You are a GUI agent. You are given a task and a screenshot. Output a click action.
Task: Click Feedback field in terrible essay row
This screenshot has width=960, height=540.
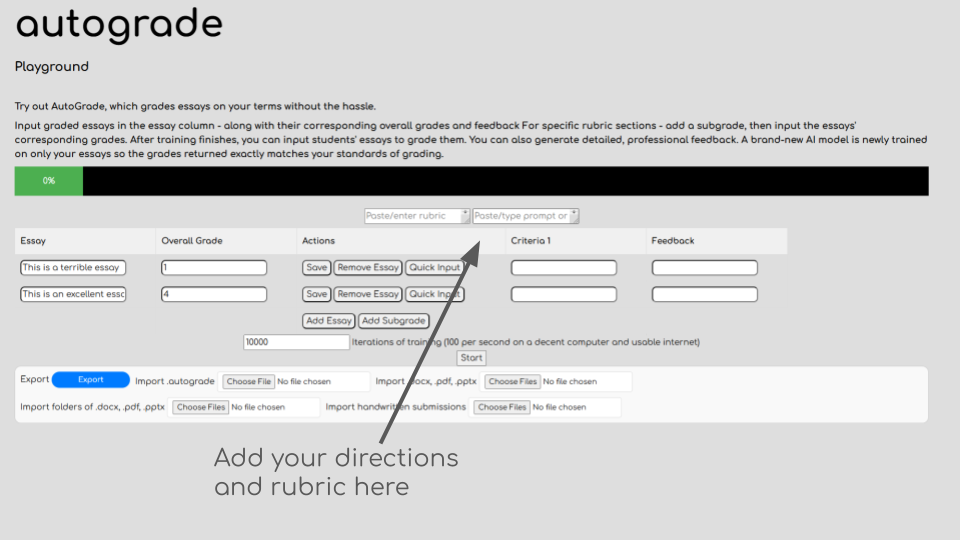click(x=705, y=268)
